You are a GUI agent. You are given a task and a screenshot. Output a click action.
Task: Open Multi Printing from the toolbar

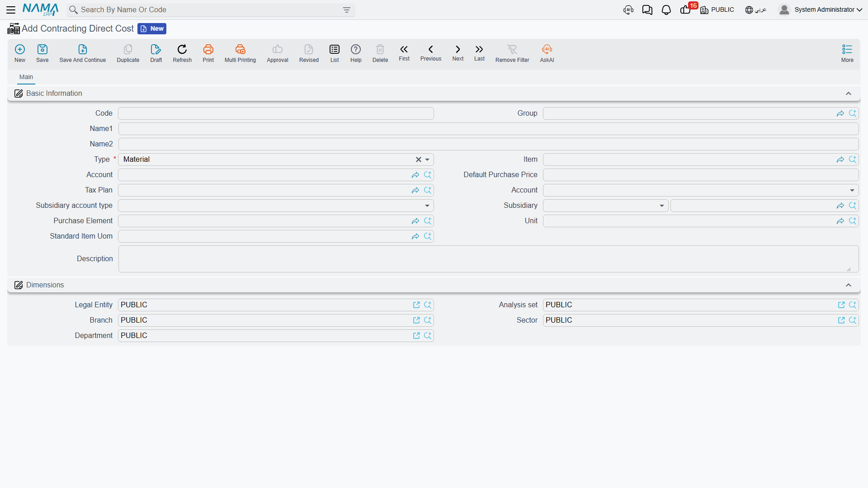tap(240, 53)
